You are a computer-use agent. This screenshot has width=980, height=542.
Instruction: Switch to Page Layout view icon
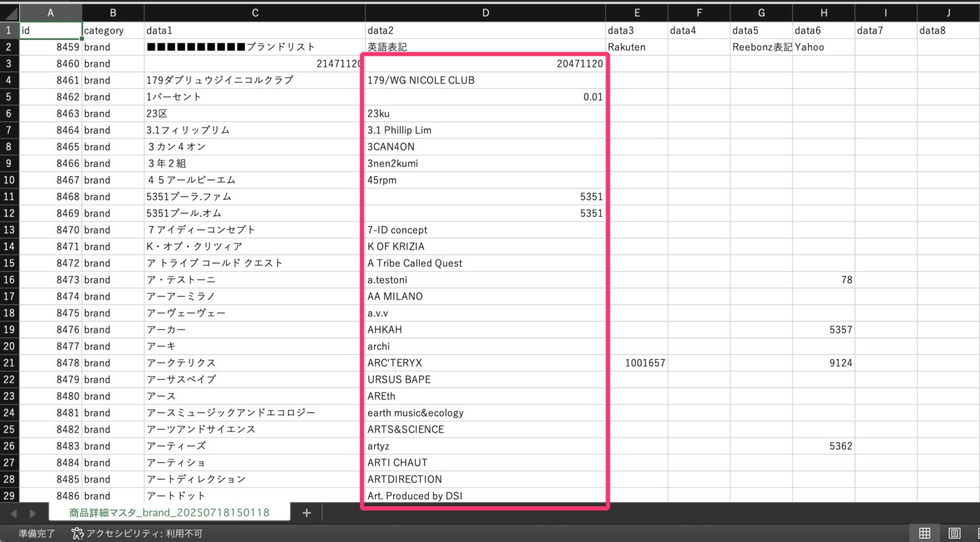[x=954, y=533]
